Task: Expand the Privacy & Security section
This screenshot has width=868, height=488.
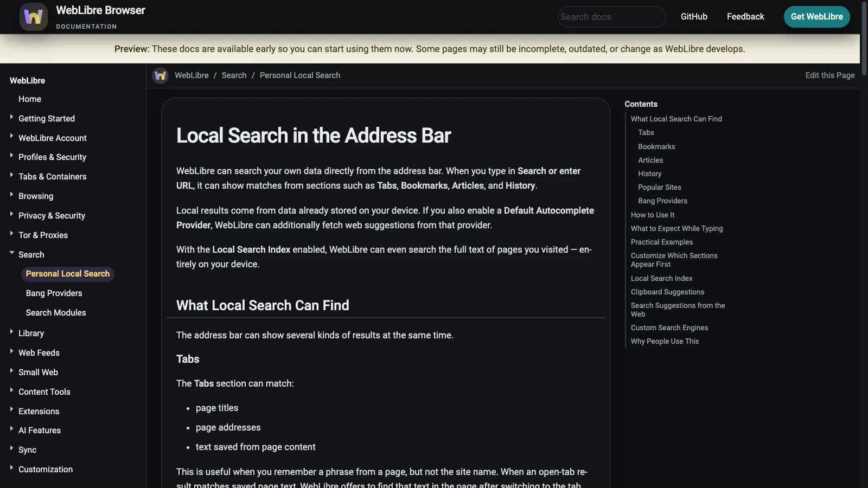Action: (x=11, y=214)
